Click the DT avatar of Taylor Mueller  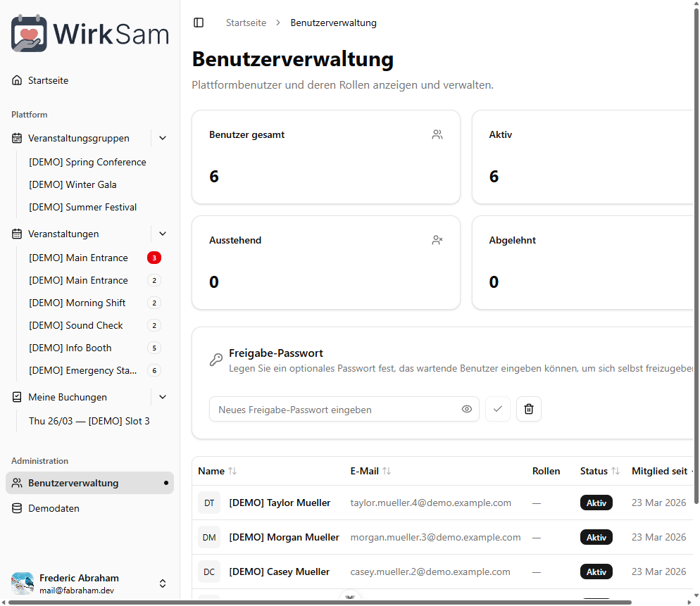click(x=209, y=503)
